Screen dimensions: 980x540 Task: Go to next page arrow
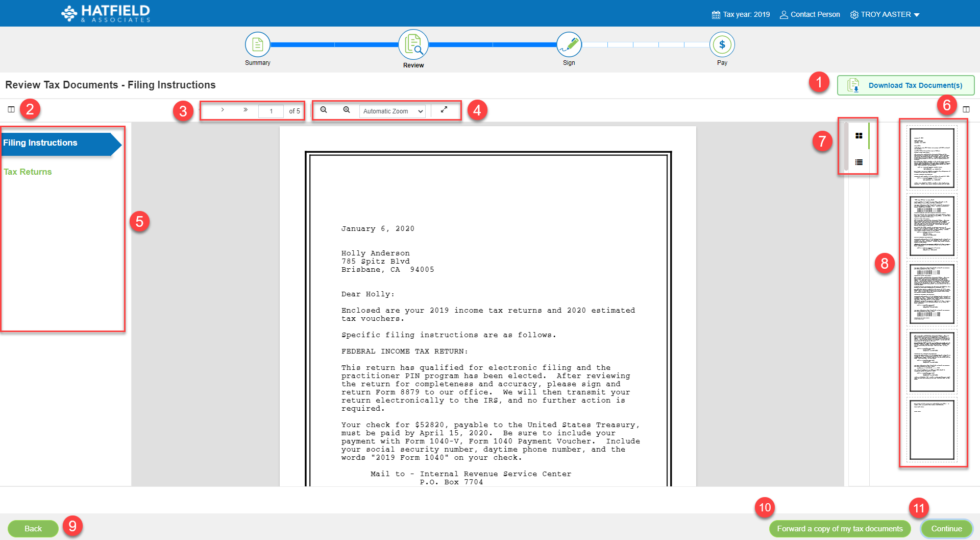pyautogui.click(x=223, y=110)
